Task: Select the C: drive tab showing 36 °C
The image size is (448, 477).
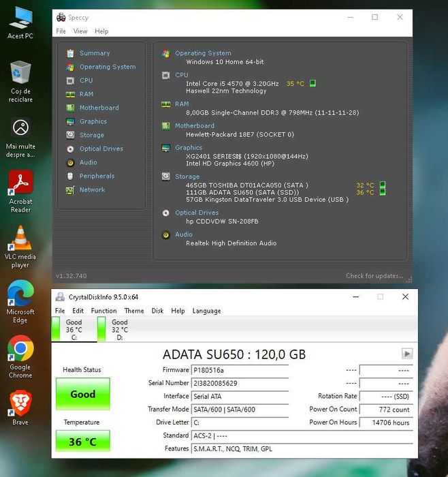Action: pyautogui.click(x=74, y=329)
